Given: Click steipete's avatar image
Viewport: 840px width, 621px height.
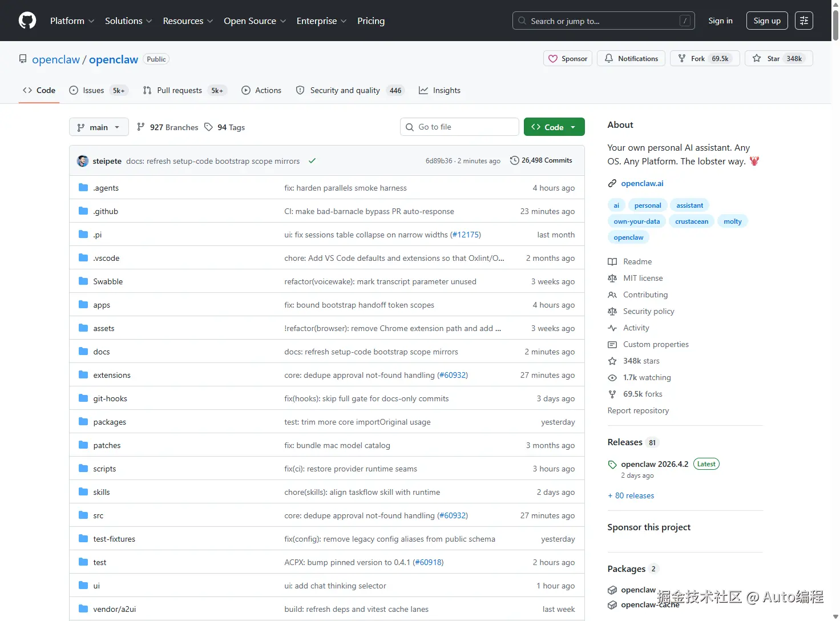Looking at the screenshot, I should pos(83,161).
